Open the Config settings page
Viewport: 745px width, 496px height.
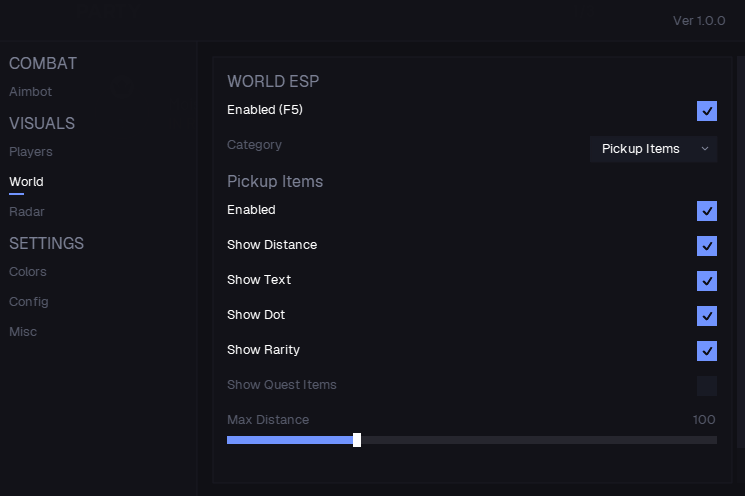pyautogui.click(x=29, y=302)
